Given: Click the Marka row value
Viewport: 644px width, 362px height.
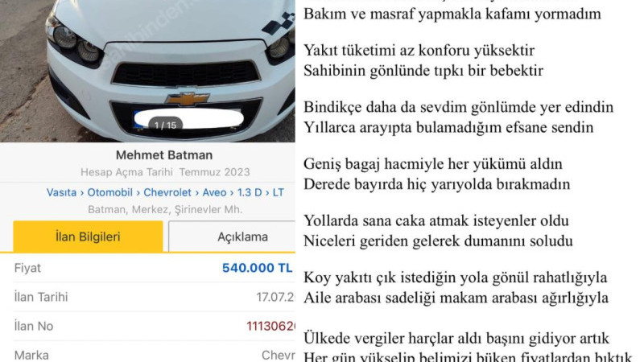Looking at the screenshot, I should [x=278, y=355].
